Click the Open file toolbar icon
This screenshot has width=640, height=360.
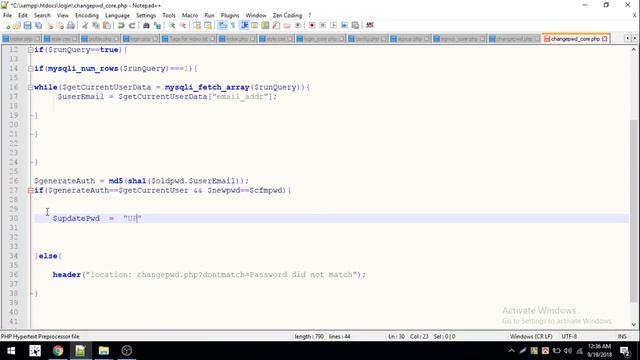click(17, 25)
